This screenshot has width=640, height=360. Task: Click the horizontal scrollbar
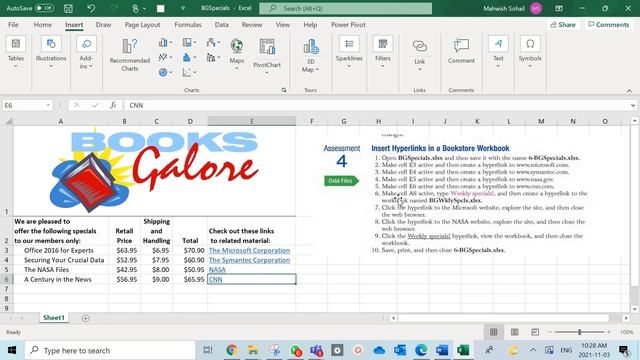point(503,318)
